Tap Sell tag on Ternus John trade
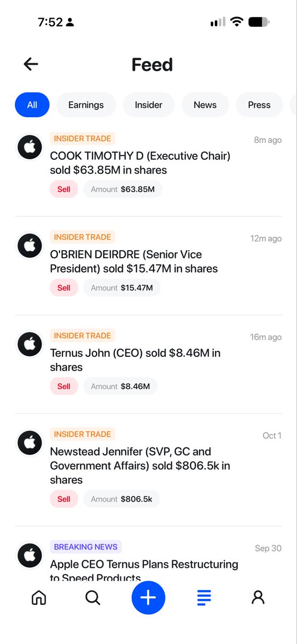Viewport: 297px width, 644px height. pyautogui.click(x=64, y=386)
